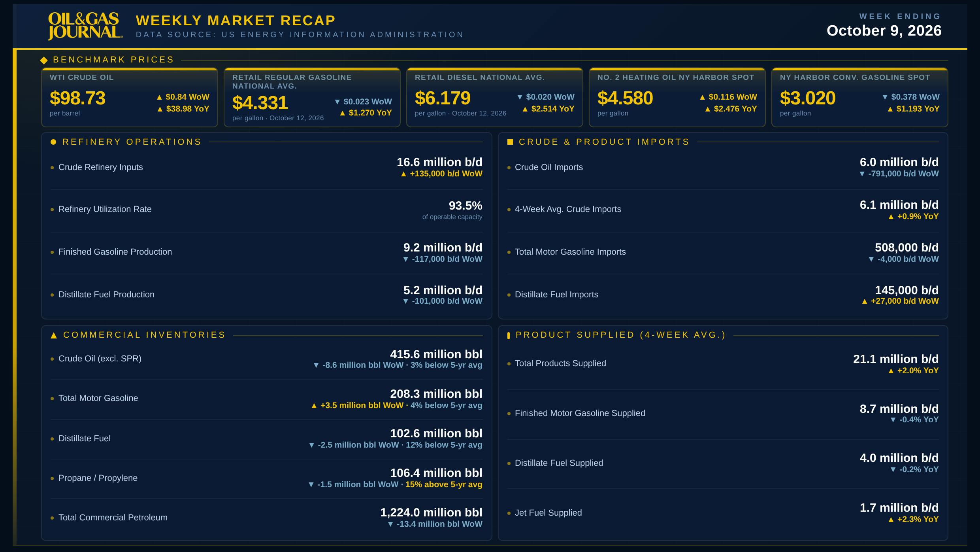The image size is (980, 552).
Task: Click the Retail Regular Gasoline National Avg. title
Action: pyautogui.click(x=292, y=82)
